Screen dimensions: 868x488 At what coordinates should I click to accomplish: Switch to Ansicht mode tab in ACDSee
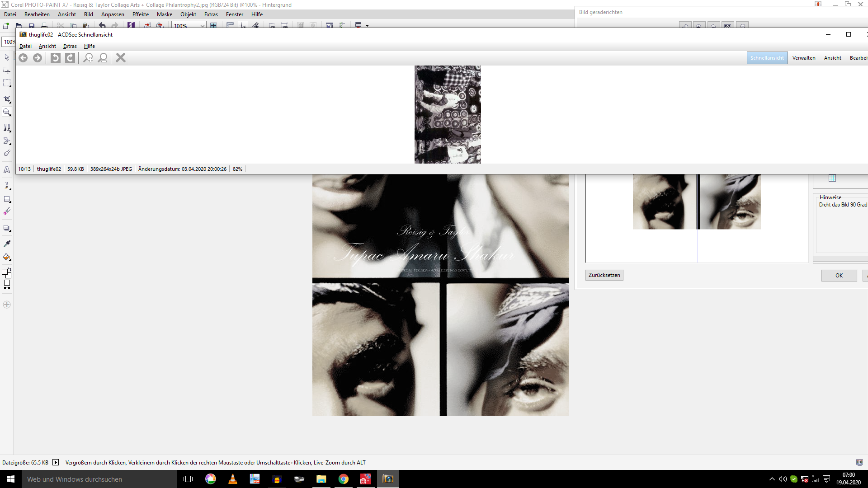tap(833, 58)
